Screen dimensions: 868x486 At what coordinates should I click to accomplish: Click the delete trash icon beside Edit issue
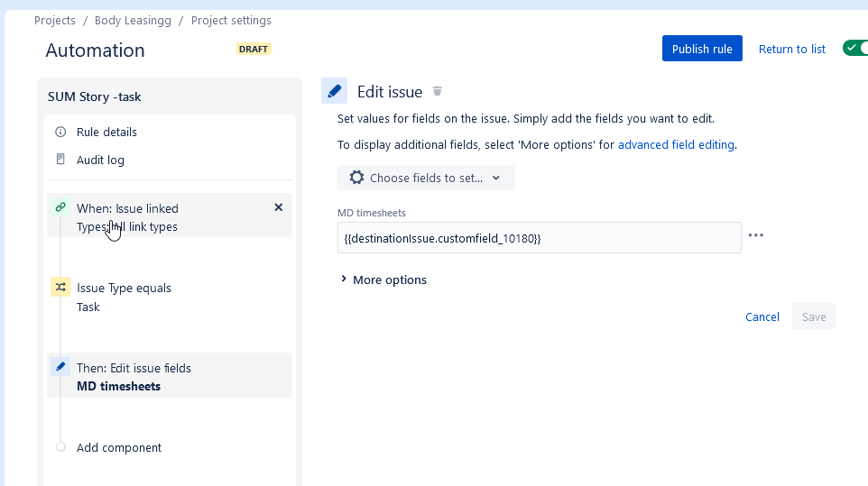(438, 91)
